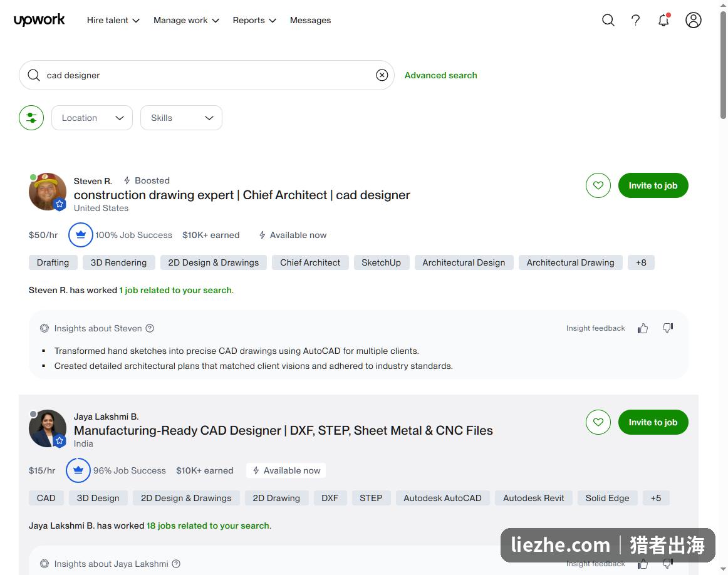
Task: Click Jaya's 2D Design & Drawings tag
Action: pyautogui.click(x=186, y=498)
